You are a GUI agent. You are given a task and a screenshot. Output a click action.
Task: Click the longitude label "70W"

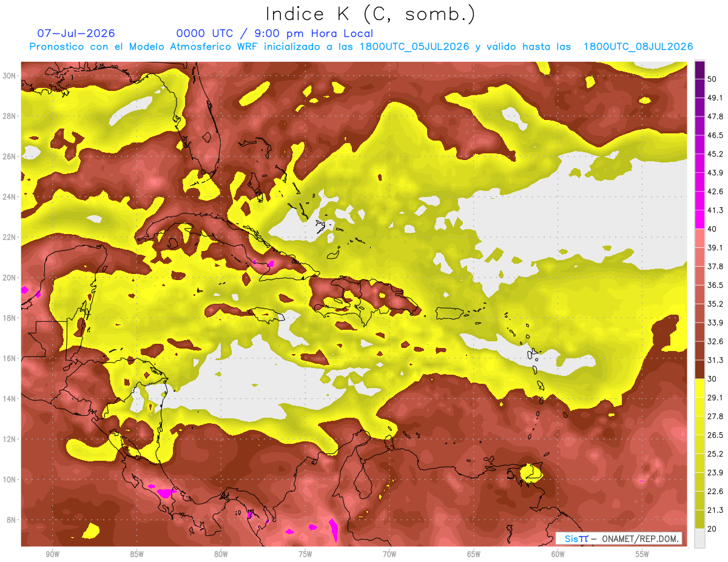coord(389,554)
